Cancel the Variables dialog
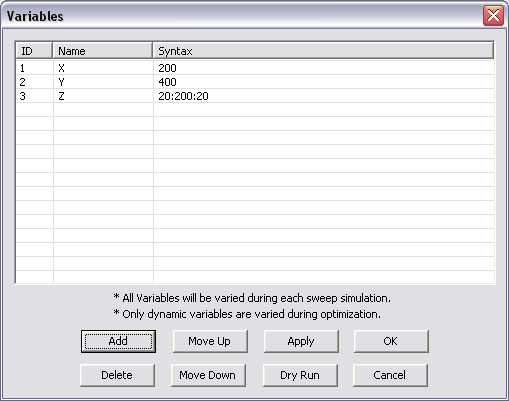Screen dimensions: 509x401 coord(390,375)
